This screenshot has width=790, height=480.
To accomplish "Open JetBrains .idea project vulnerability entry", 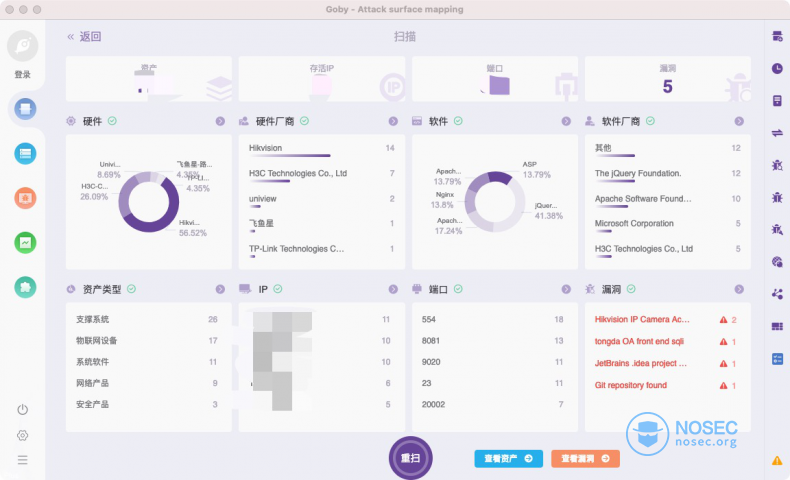I will (640, 363).
